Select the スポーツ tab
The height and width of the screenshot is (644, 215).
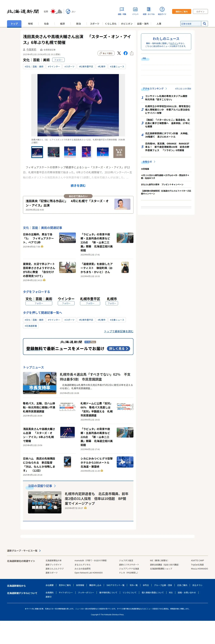point(95,24)
